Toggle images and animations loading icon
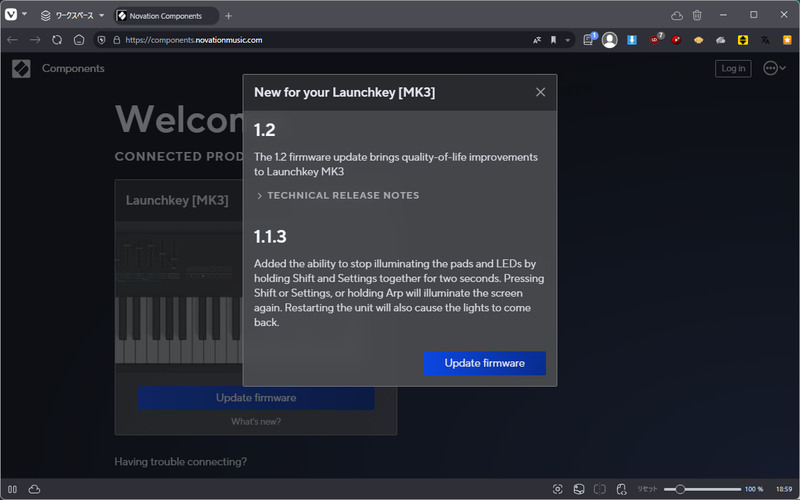This screenshot has height=500, width=800. (x=579, y=489)
